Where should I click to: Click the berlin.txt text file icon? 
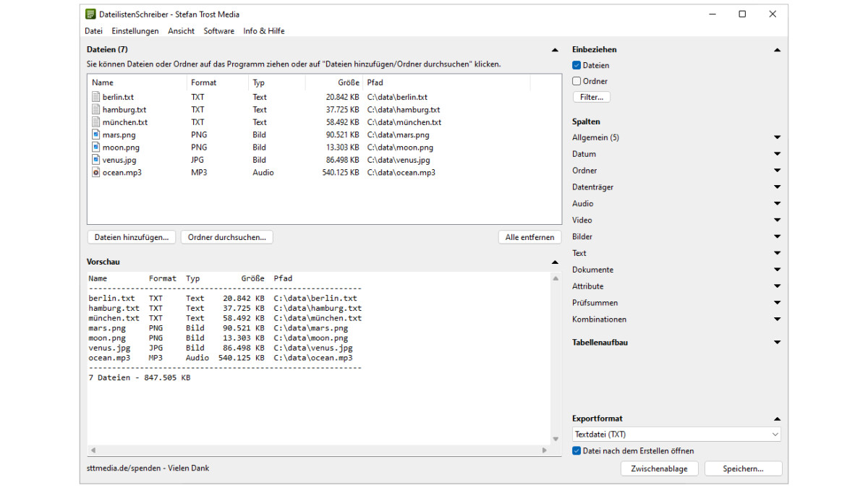point(96,97)
